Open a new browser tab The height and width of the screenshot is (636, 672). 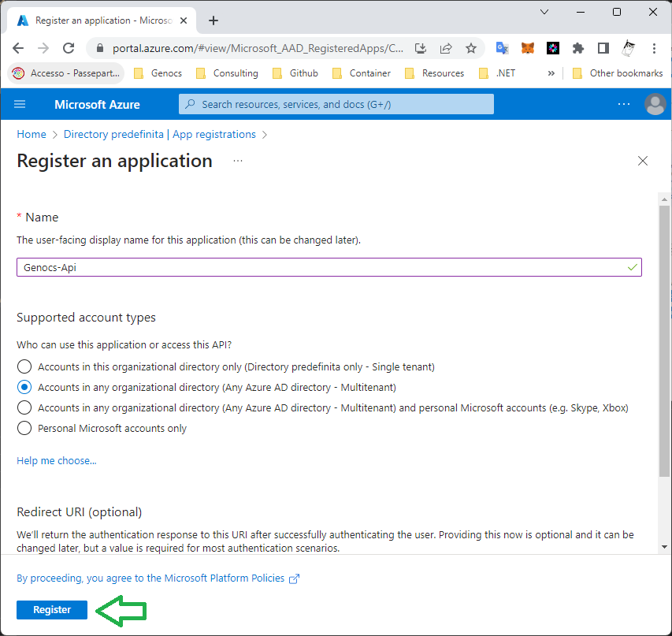[x=213, y=20]
